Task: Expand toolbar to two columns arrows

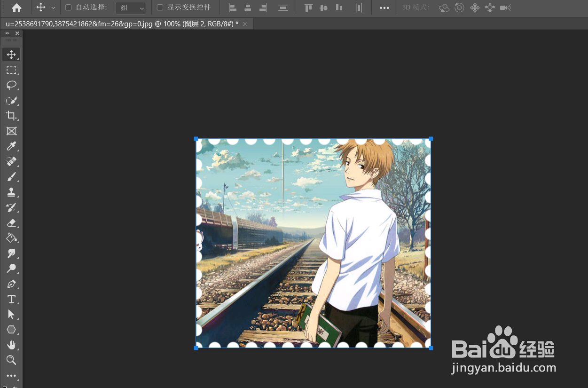Action: pyautogui.click(x=7, y=33)
